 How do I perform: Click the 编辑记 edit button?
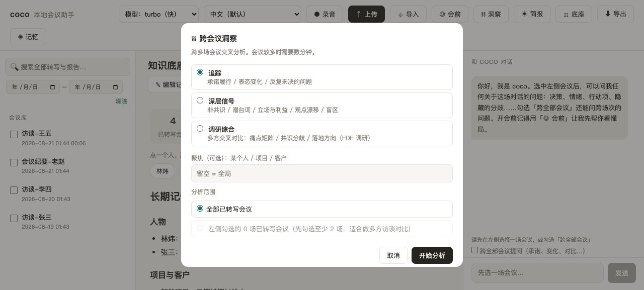coord(165,84)
